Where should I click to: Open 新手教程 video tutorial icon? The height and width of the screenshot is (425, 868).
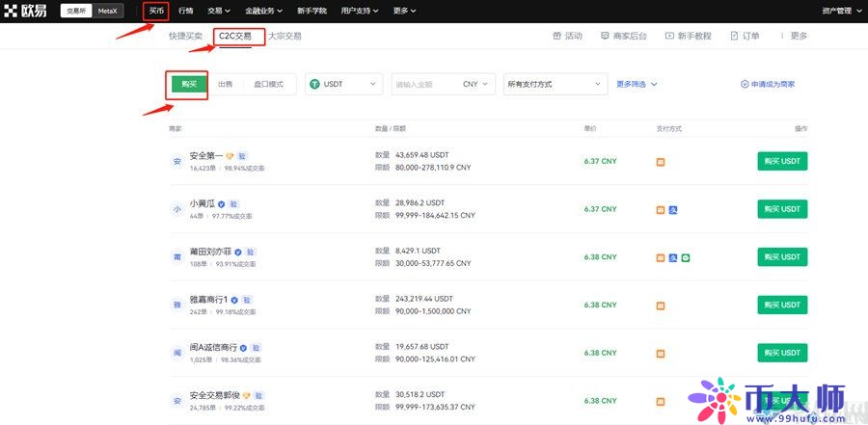pos(668,36)
